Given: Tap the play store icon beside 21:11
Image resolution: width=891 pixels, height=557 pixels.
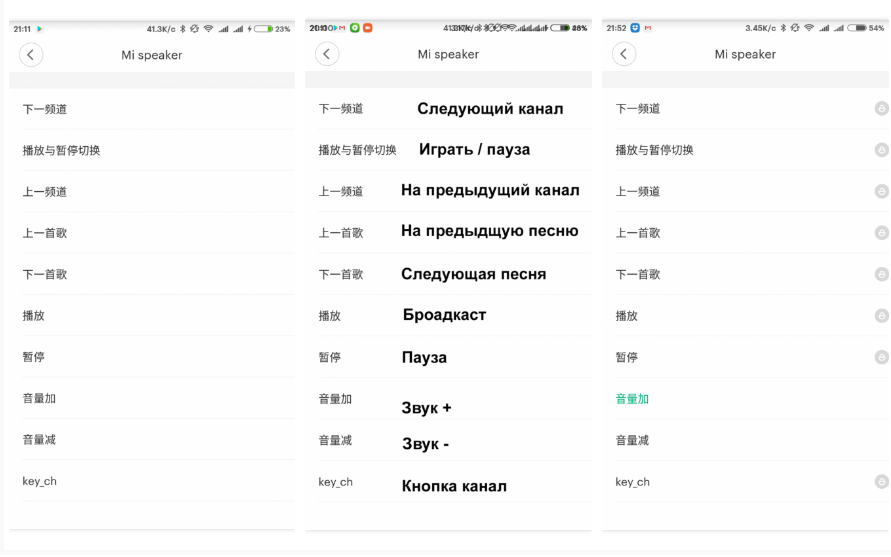Looking at the screenshot, I should (x=39, y=28).
